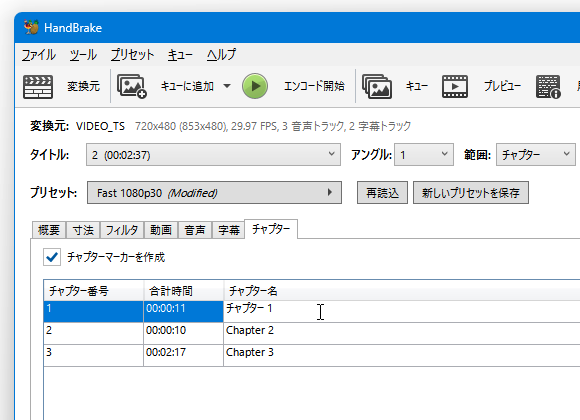The height and width of the screenshot is (420, 580).
Task: Click the activity log icon in toolbar
Action: (548, 87)
